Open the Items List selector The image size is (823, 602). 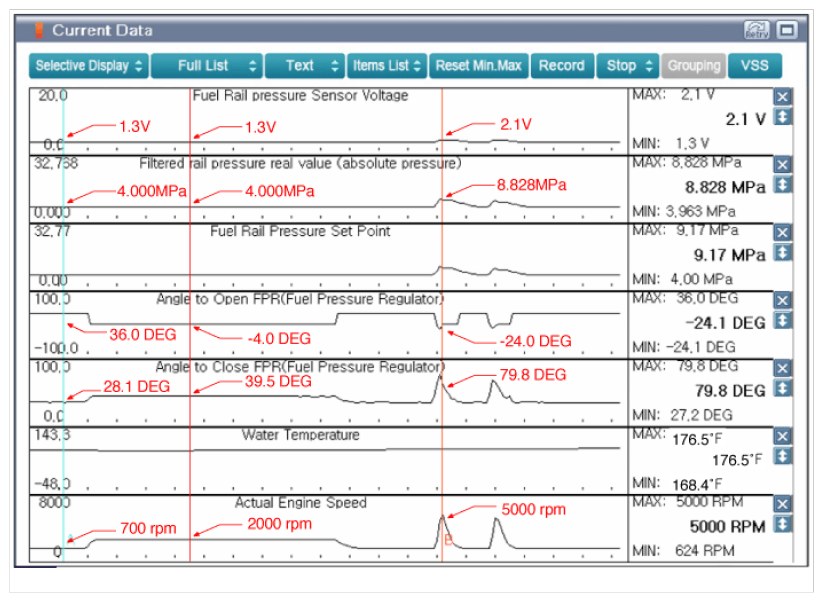pos(387,66)
